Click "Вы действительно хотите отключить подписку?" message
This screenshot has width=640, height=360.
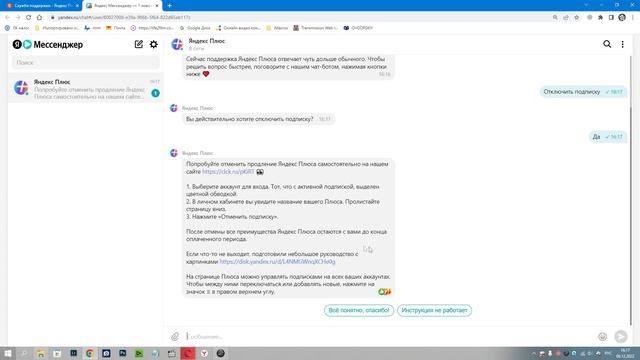coord(258,119)
